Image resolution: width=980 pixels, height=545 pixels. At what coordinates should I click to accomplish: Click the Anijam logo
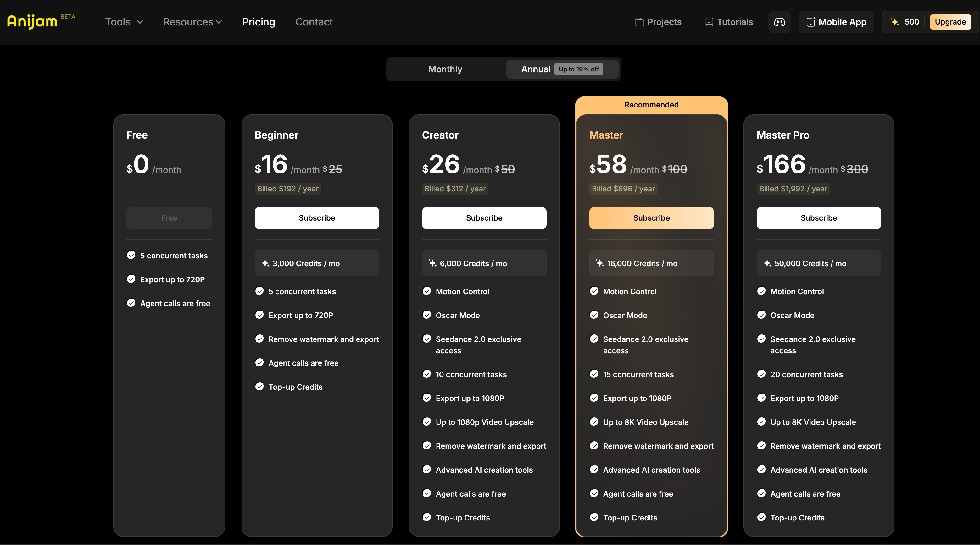32,22
